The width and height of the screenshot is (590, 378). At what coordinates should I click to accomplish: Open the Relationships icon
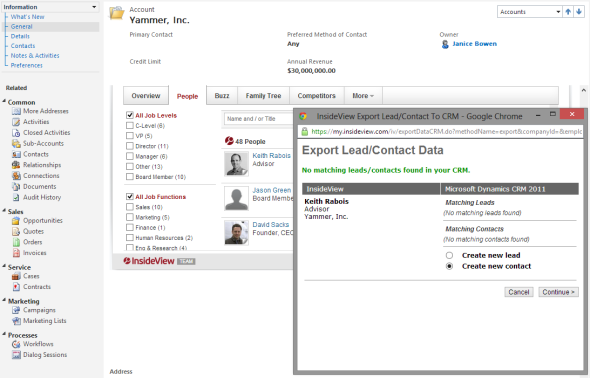pos(16,165)
